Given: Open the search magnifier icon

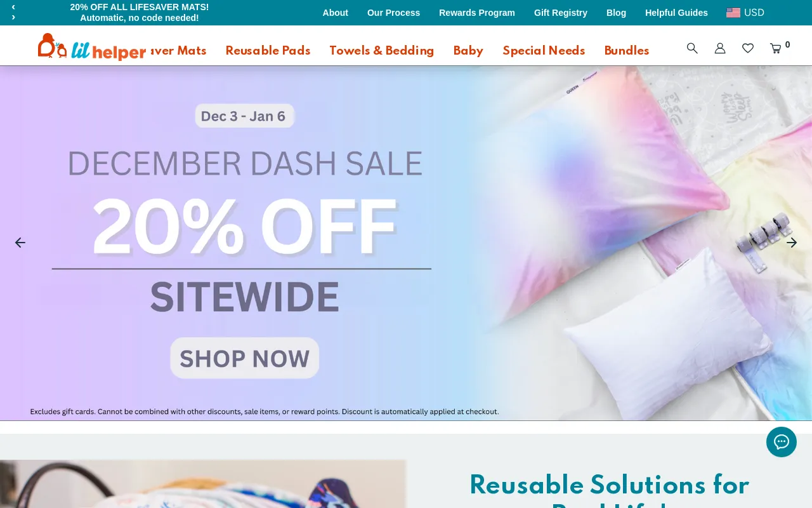Looking at the screenshot, I should (x=692, y=48).
